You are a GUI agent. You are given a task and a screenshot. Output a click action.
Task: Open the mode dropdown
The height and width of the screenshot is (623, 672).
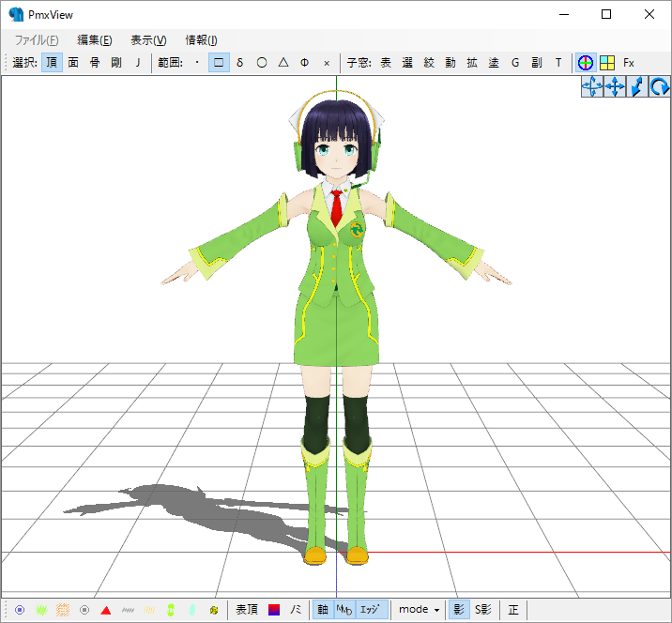420,610
